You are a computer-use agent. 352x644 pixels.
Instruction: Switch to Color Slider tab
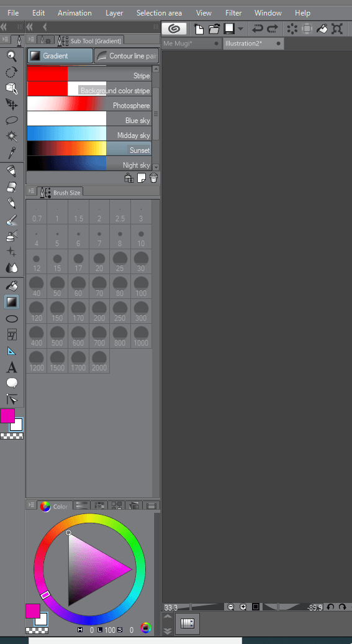83,505
